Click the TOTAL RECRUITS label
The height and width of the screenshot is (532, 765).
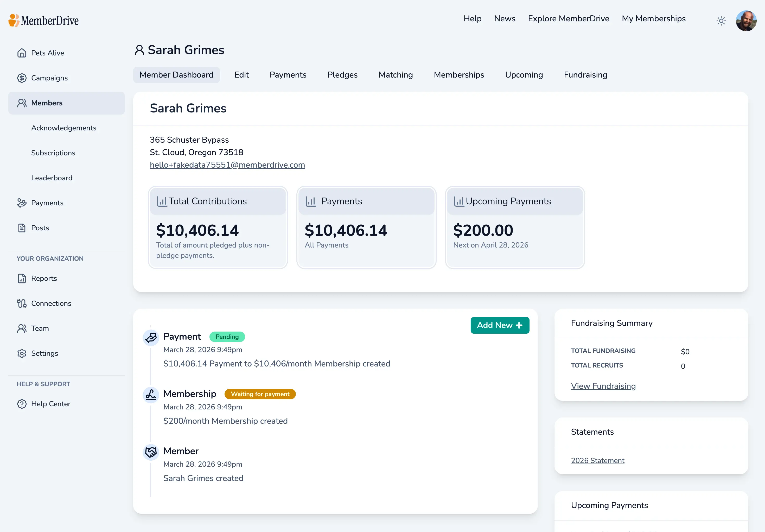pyautogui.click(x=597, y=365)
